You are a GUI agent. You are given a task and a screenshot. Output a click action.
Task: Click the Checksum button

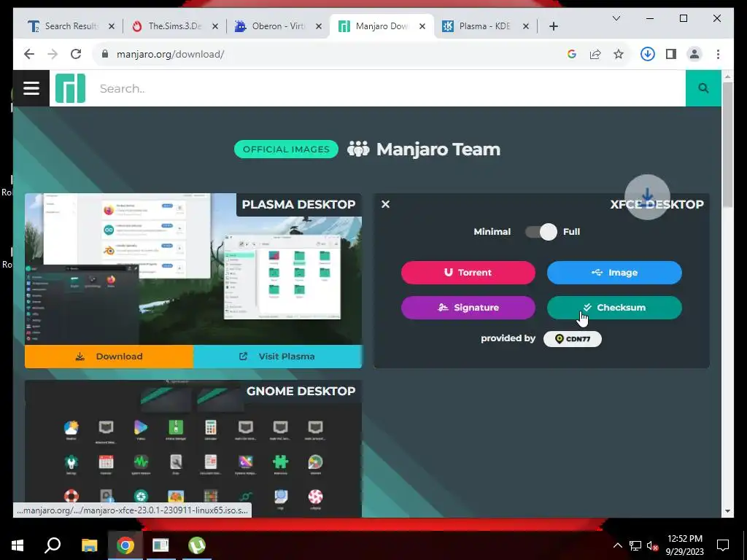(x=614, y=308)
